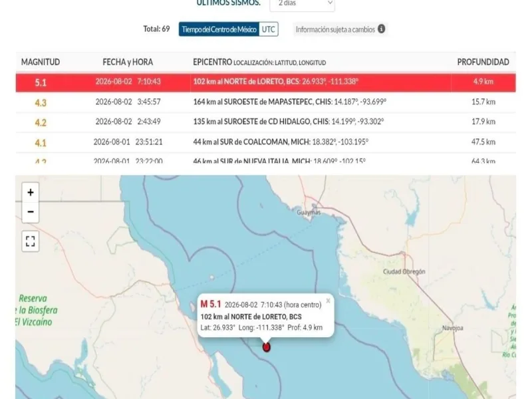The height and width of the screenshot is (399, 532).
Task: Select Tiempo del Centro de México
Action: pyautogui.click(x=219, y=29)
